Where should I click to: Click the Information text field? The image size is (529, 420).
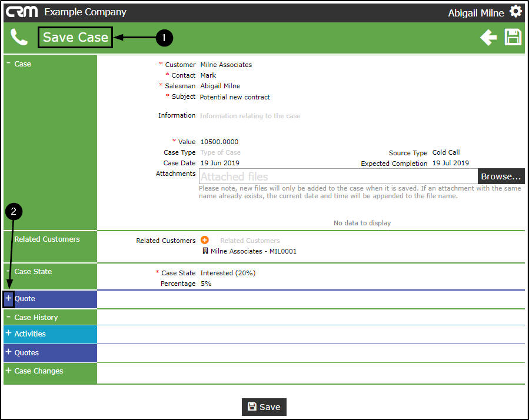250,116
